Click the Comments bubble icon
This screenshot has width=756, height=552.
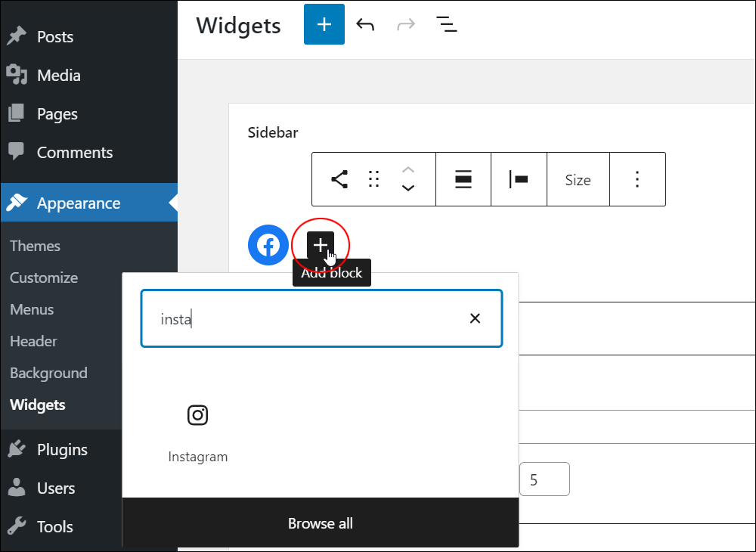pyautogui.click(x=17, y=151)
